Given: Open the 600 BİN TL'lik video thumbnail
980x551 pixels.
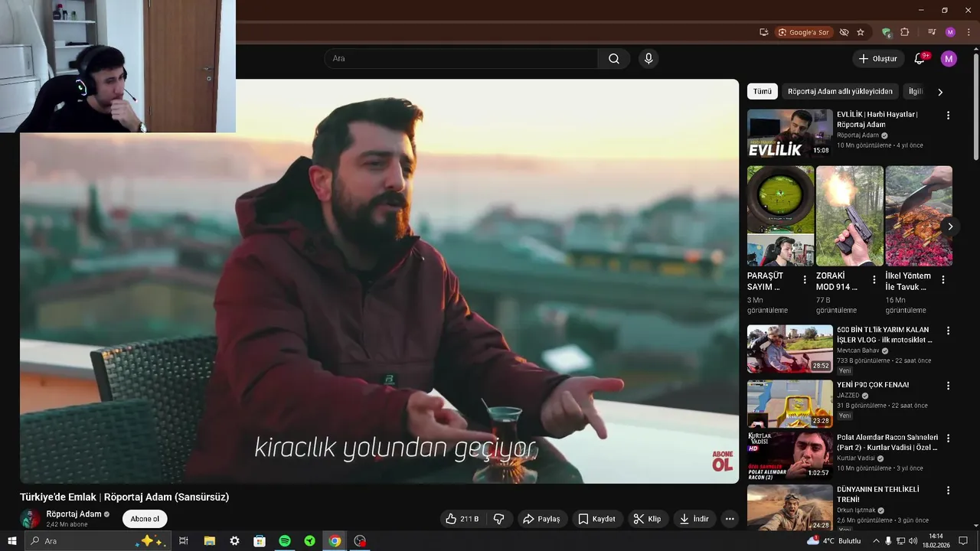Looking at the screenshot, I should [x=789, y=349].
